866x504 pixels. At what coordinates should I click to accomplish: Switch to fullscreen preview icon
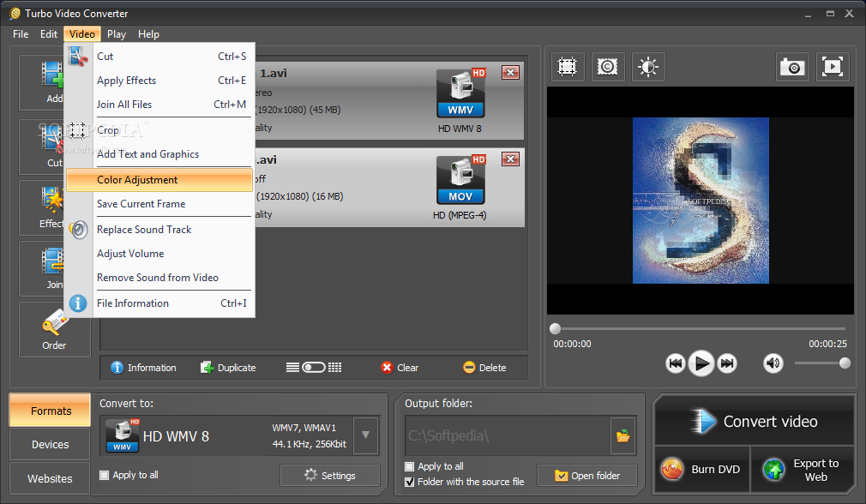[833, 68]
